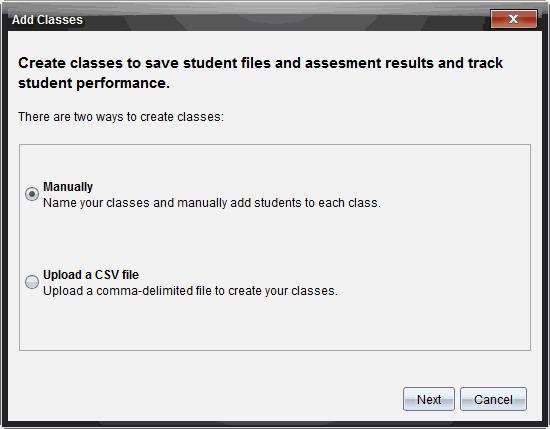Select the Manually radio button
This screenshot has width=550, height=429.
32,194
